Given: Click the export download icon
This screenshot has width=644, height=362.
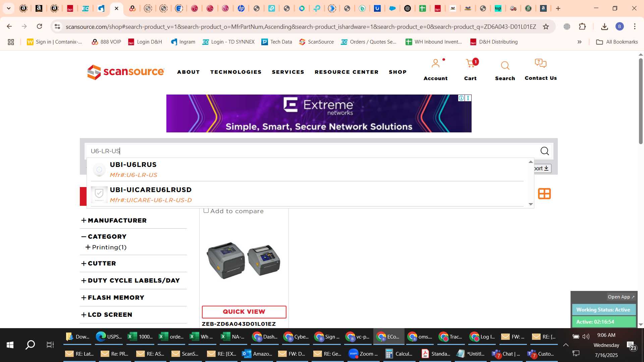Looking at the screenshot, I should point(546,168).
